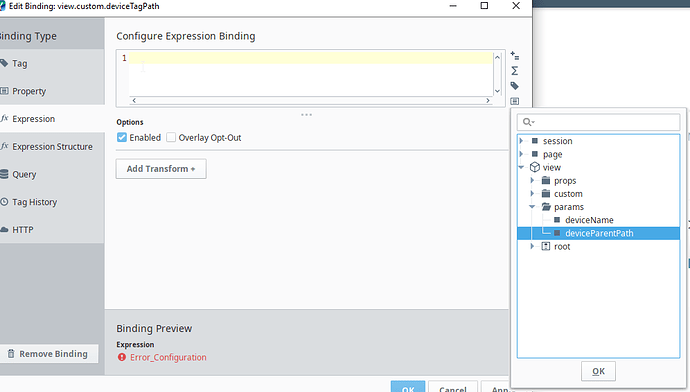Image resolution: width=690 pixels, height=392 pixels.
Task: Select the Tag binding type
Action: click(52, 63)
